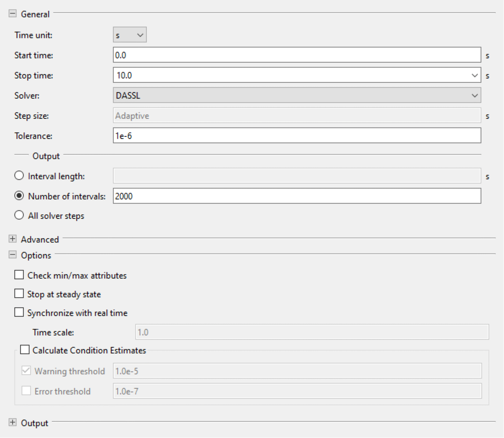Click the Tolerance field showing 1e-6
Viewport: 504px width, 438px height.
tap(297, 136)
